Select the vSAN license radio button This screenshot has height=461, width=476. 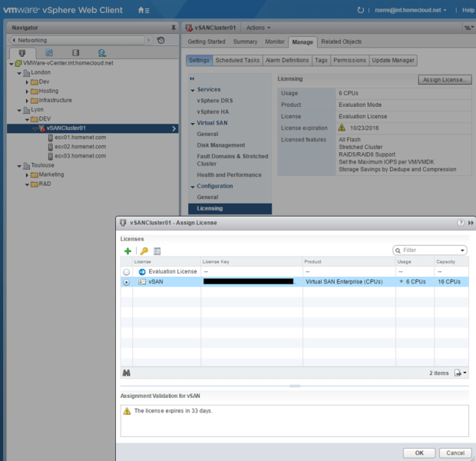(126, 282)
